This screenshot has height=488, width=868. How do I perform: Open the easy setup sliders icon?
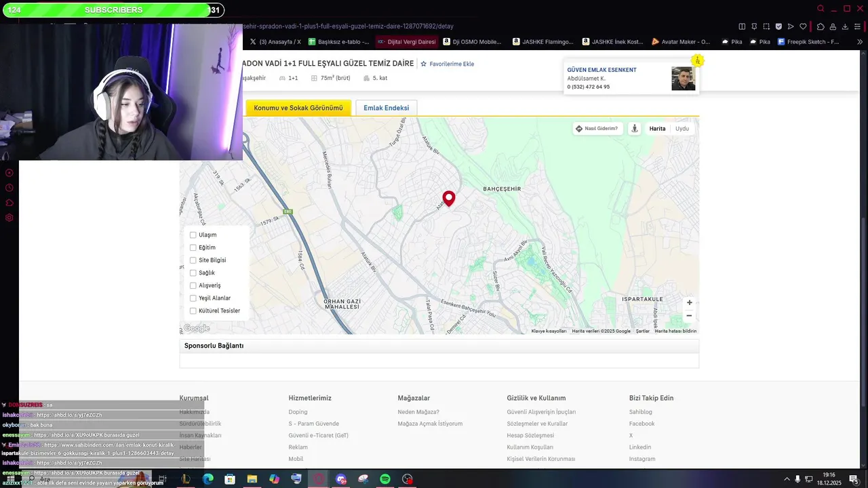click(858, 26)
